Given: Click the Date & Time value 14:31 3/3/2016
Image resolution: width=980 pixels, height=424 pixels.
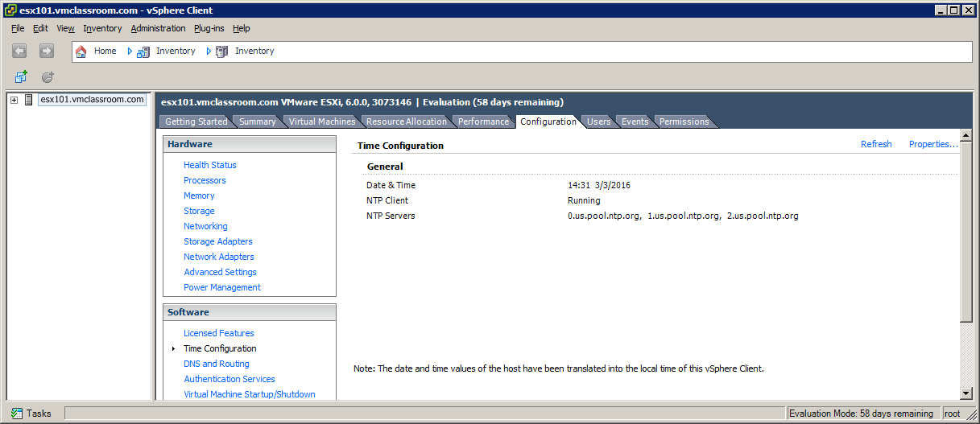Looking at the screenshot, I should tap(599, 185).
